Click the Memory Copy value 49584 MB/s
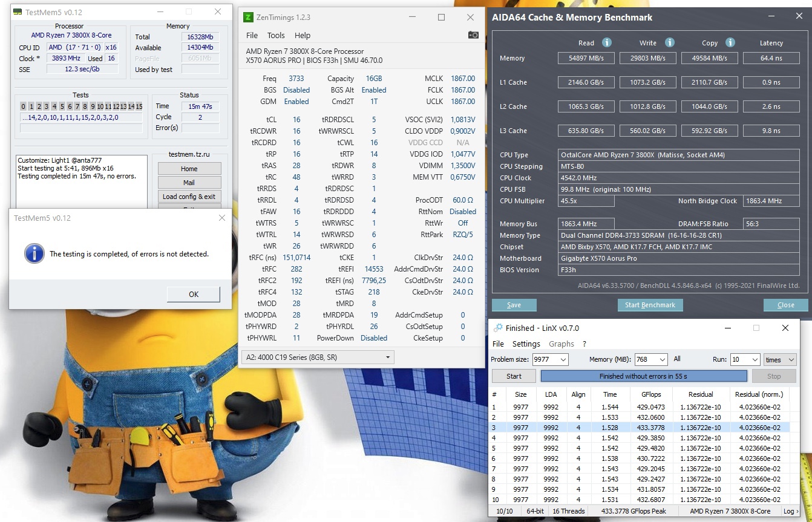 click(x=710, y=58)
